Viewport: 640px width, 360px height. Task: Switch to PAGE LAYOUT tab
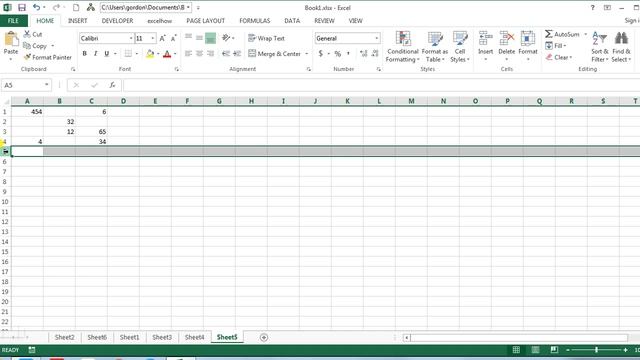(x=205, y=20)
